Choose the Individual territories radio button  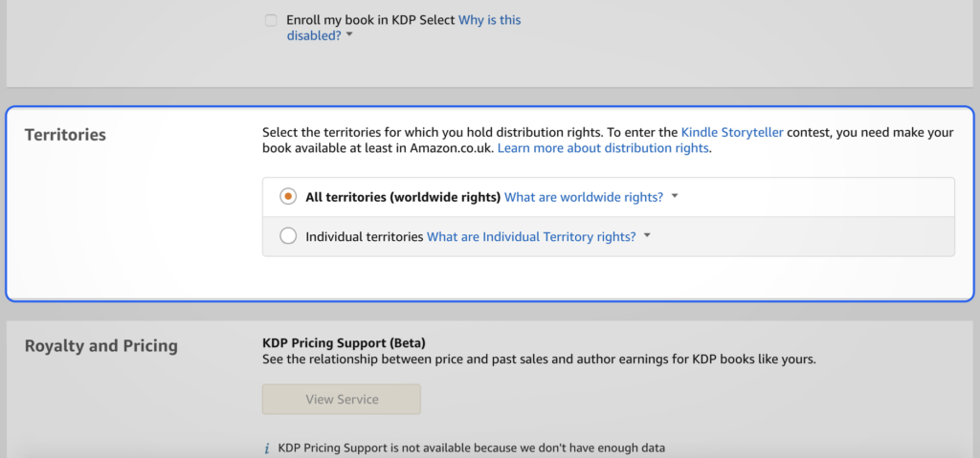point(288,237)
